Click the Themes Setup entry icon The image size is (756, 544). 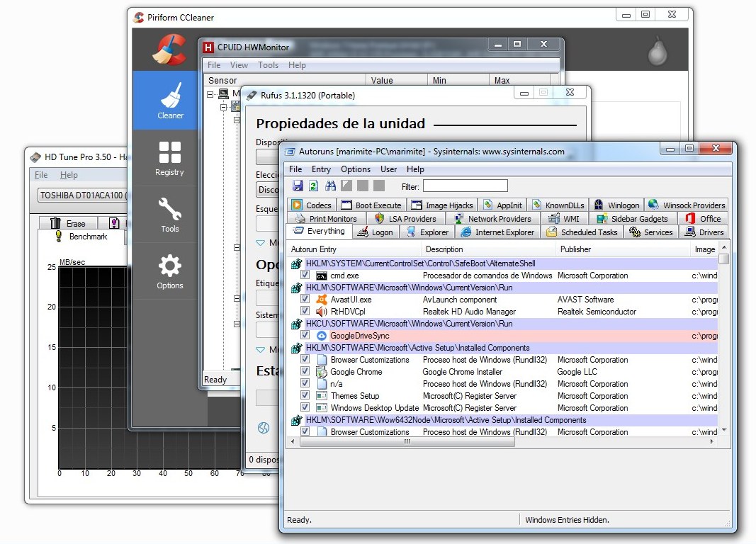click(322, 395)
